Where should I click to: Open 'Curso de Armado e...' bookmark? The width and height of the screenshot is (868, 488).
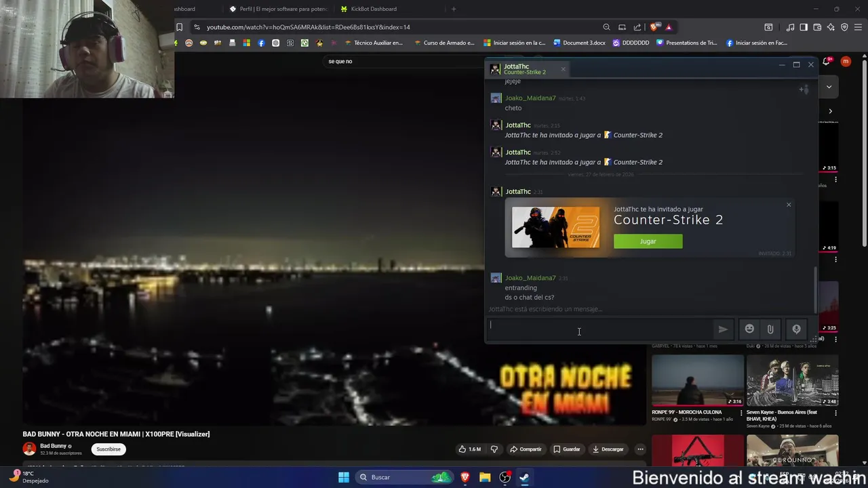pos(444,43)
